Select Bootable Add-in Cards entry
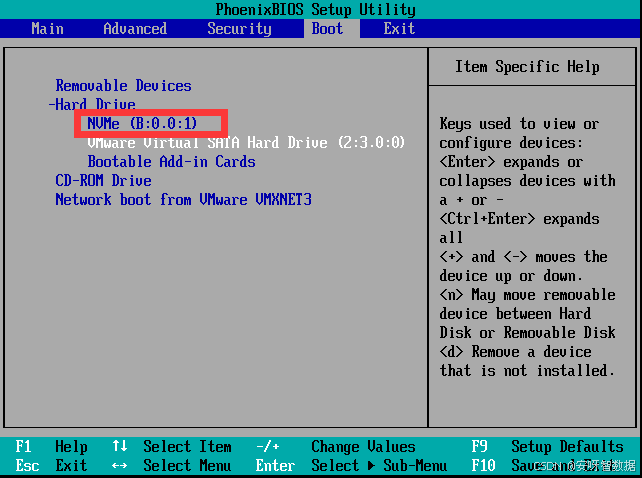 (172, 161)
